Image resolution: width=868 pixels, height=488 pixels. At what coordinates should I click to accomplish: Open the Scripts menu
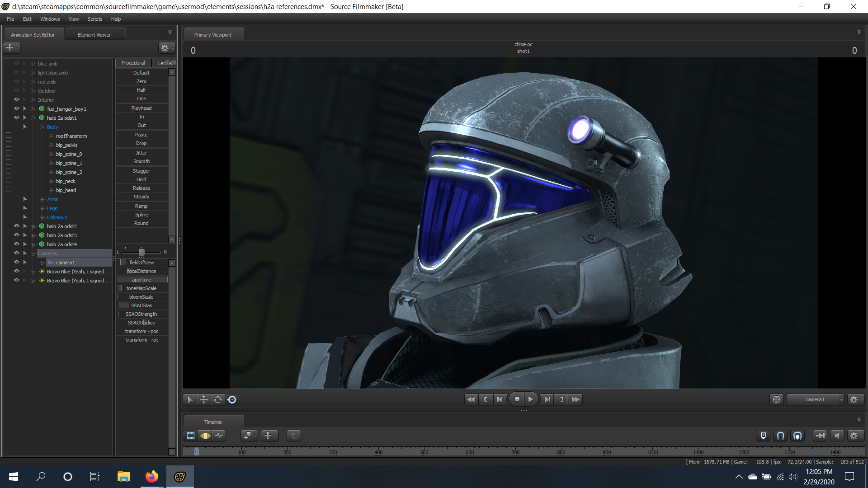coord(95,19)
